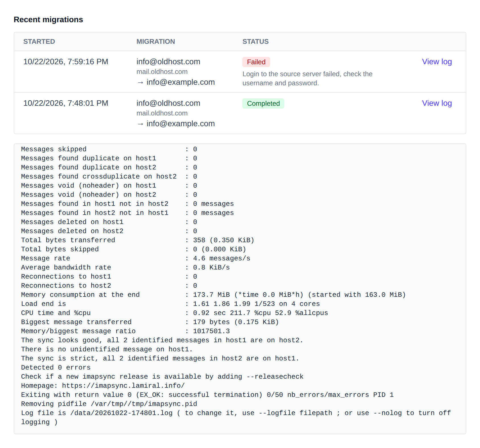Open View log for the Completed migration
This screenshot has height=448, width=480.
tap(437, 103)
